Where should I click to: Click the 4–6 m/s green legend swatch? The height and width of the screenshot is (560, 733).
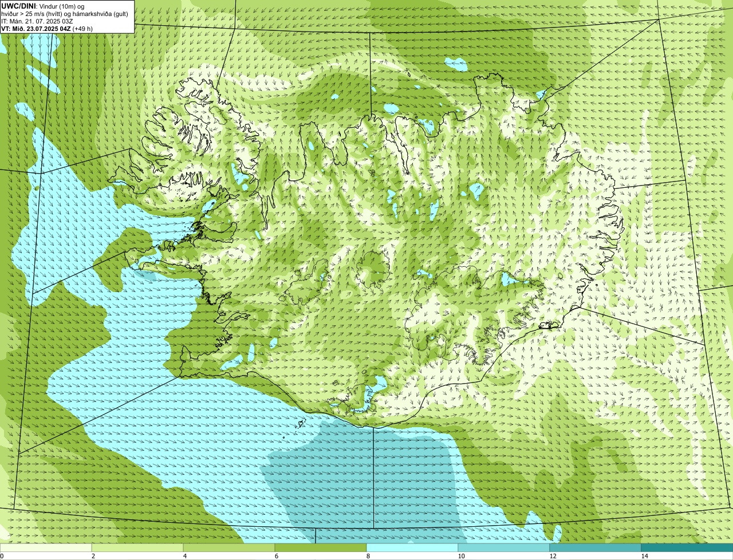click(229, 547)
